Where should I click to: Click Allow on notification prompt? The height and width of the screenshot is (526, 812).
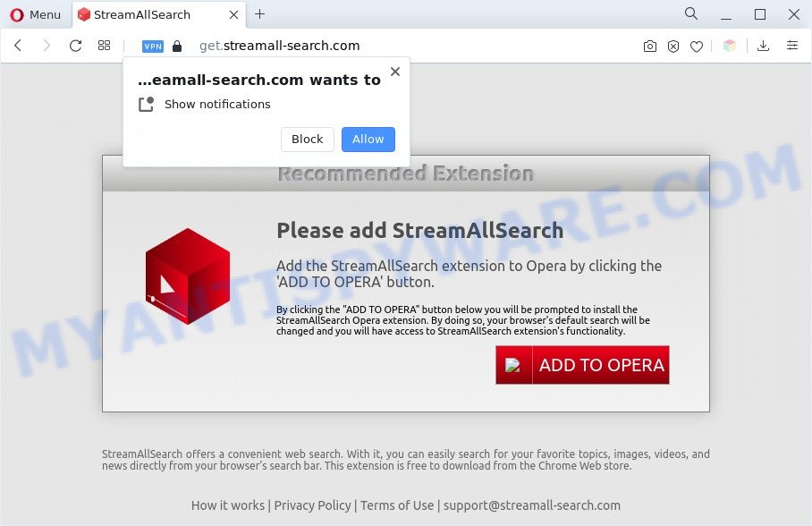[368, 139]
